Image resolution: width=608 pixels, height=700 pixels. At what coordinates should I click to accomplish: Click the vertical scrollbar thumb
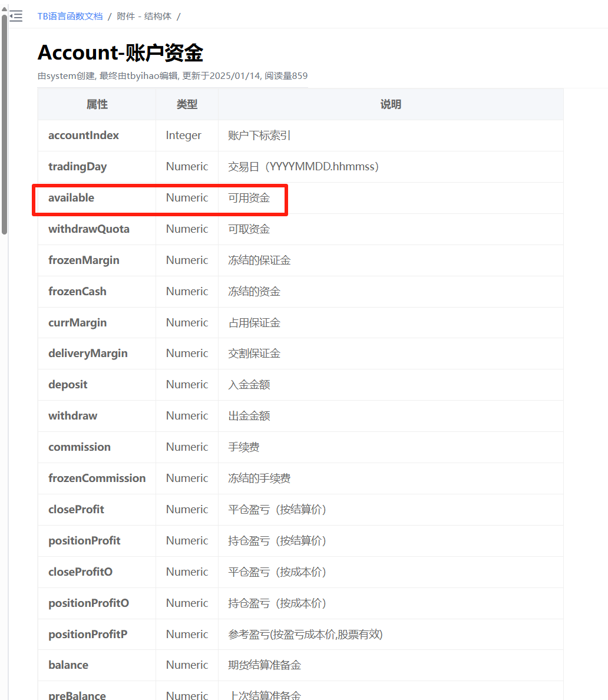click(5, 124)
